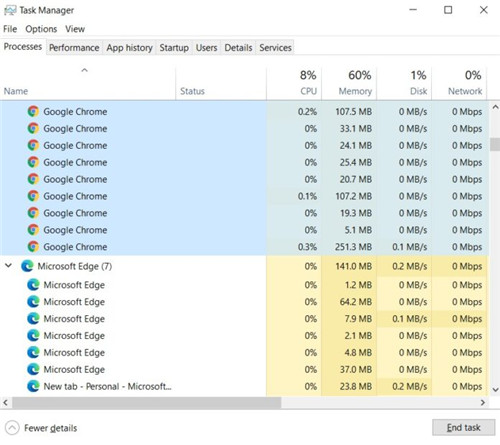Click the Microsoft Edge (7) group icon

(x=27, y=266)
